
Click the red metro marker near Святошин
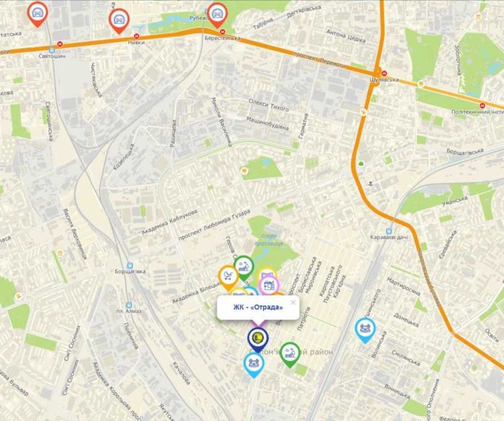pyautogui.click(x=38, y=14)
